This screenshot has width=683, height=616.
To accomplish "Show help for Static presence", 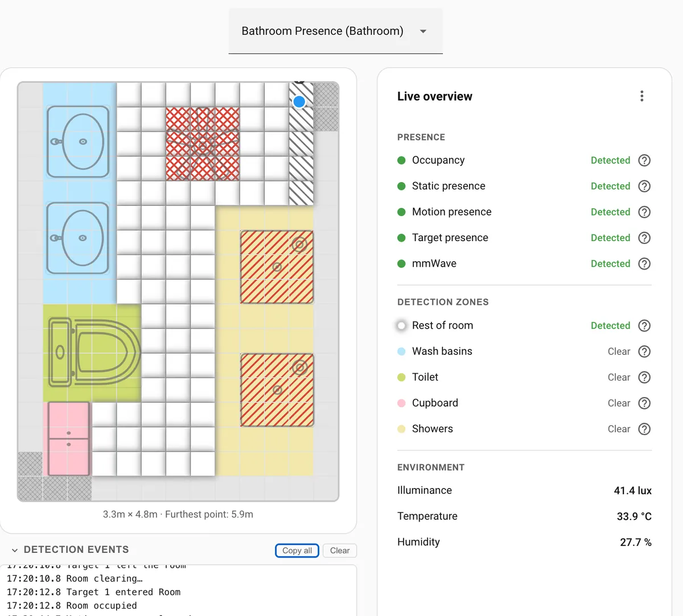I will 644,186.
